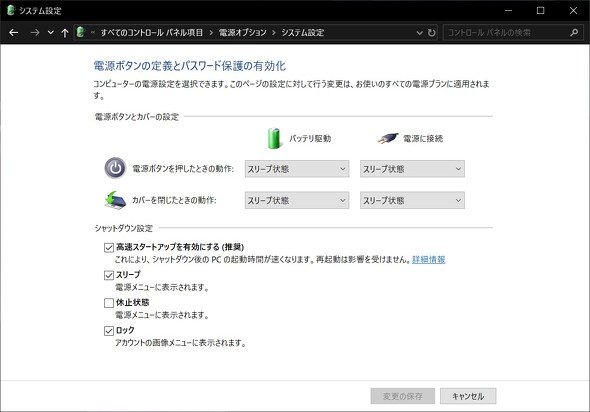This screenshot has width=590, height=412.
Task: Go back with the left arrow
Action: tap(14, 33)
